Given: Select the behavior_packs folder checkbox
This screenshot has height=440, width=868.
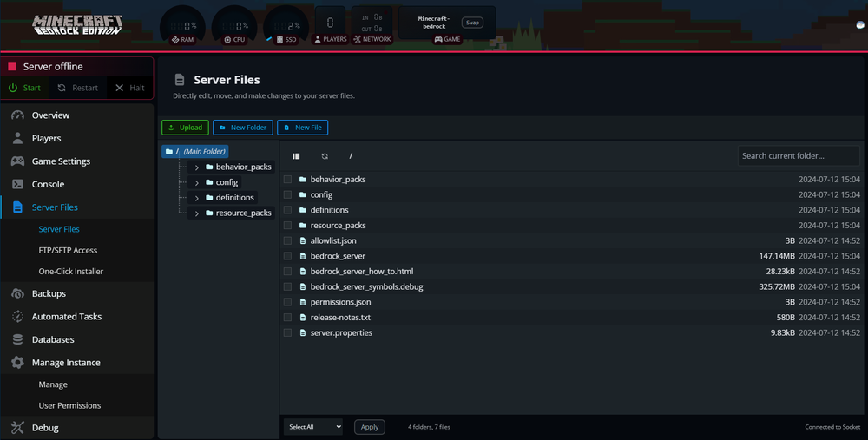Looking at the screenshot, I should pyautogui.click(x=287, y=180).
